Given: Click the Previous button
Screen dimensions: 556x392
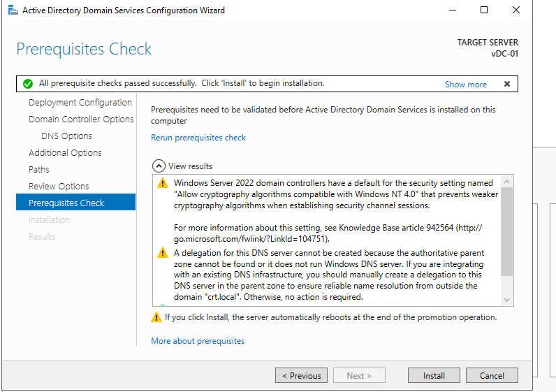Looking at the screenshot, I should click(302, 375).
